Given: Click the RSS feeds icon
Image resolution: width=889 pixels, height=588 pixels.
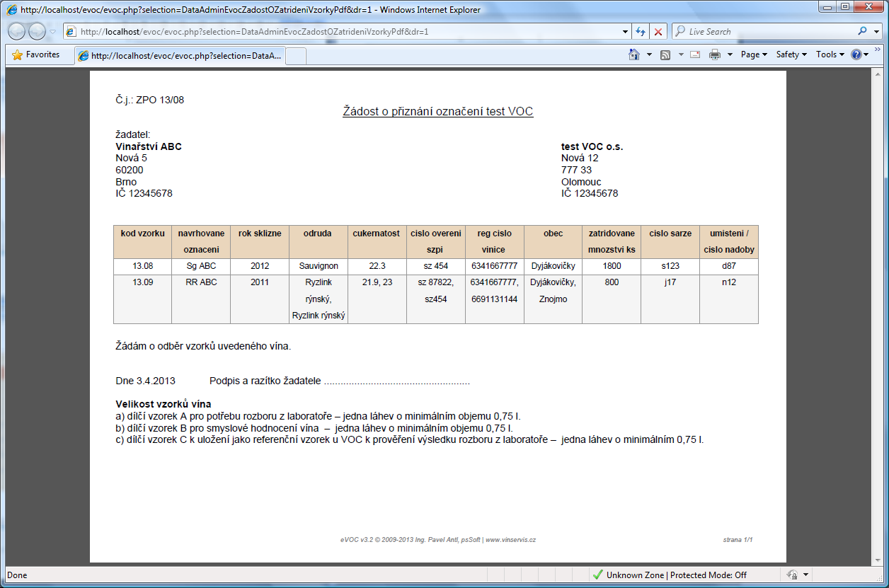Looking at the screenshot, I should (665, 54).
